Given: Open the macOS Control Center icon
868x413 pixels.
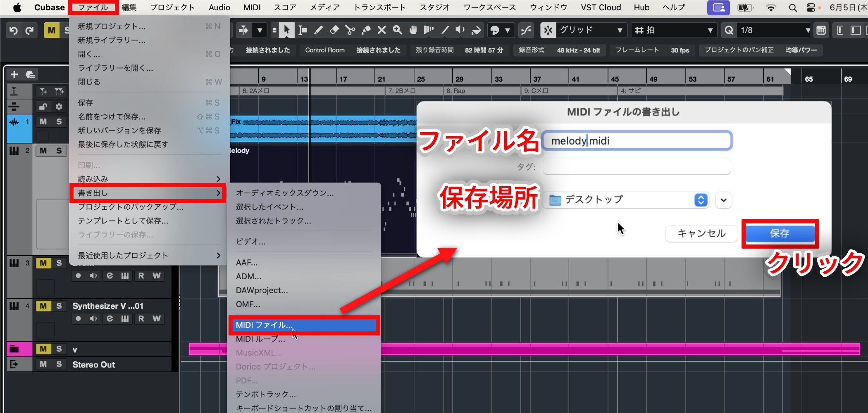Looking at the screenshot, I should (811, 7).
